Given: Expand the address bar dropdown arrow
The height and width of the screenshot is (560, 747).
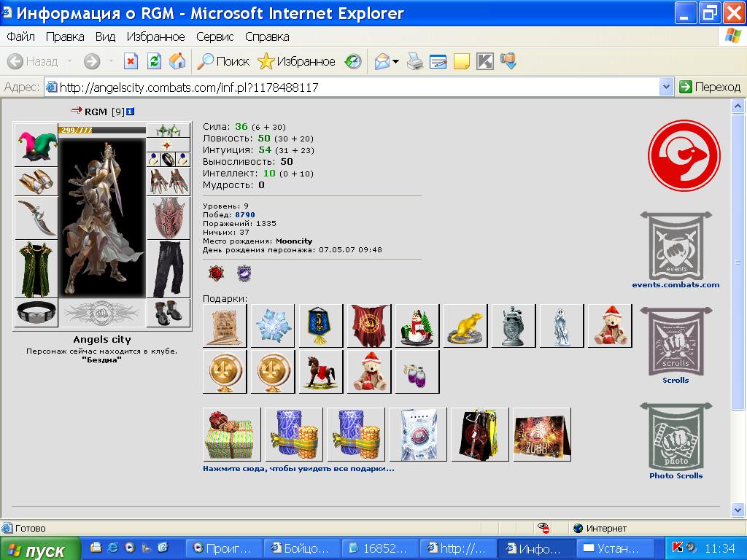Looking at the screenshot, I should (x=666, y=87).
